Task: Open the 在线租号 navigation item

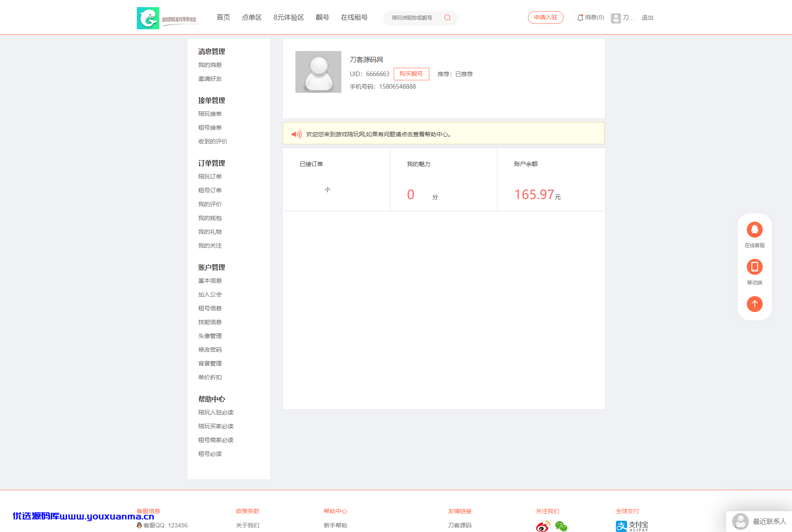Action: (354, 18)
